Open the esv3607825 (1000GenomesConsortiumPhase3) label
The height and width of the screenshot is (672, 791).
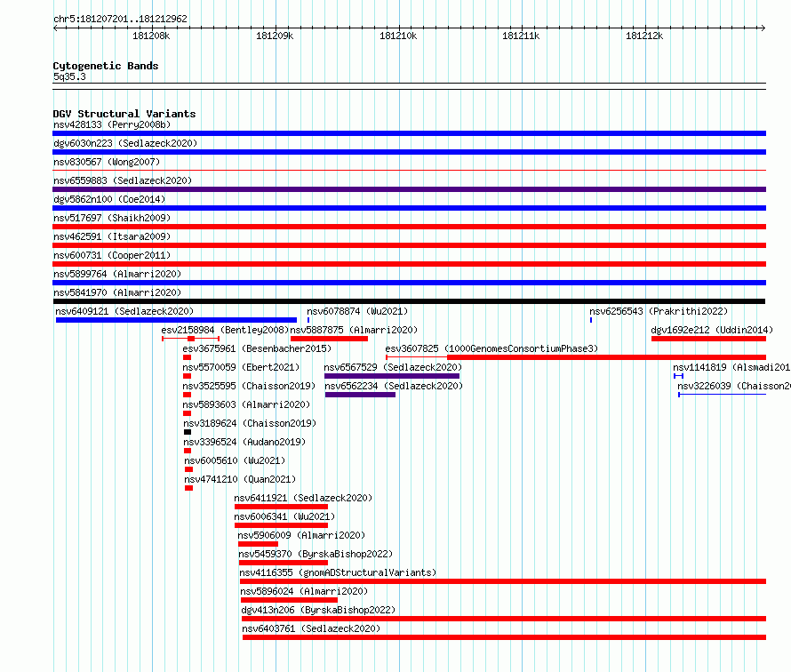pyautogui.click(x=491, y=348)
